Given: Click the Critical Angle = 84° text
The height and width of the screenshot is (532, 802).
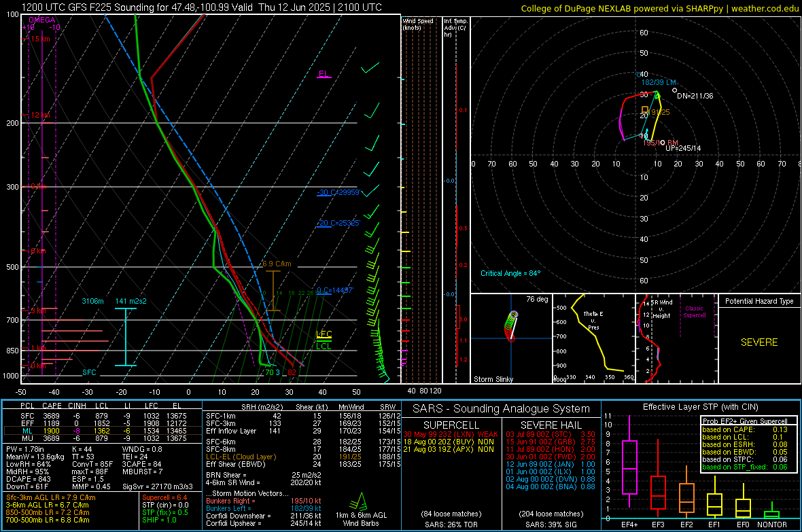Looking at the screenshot, I should point(510,273).
